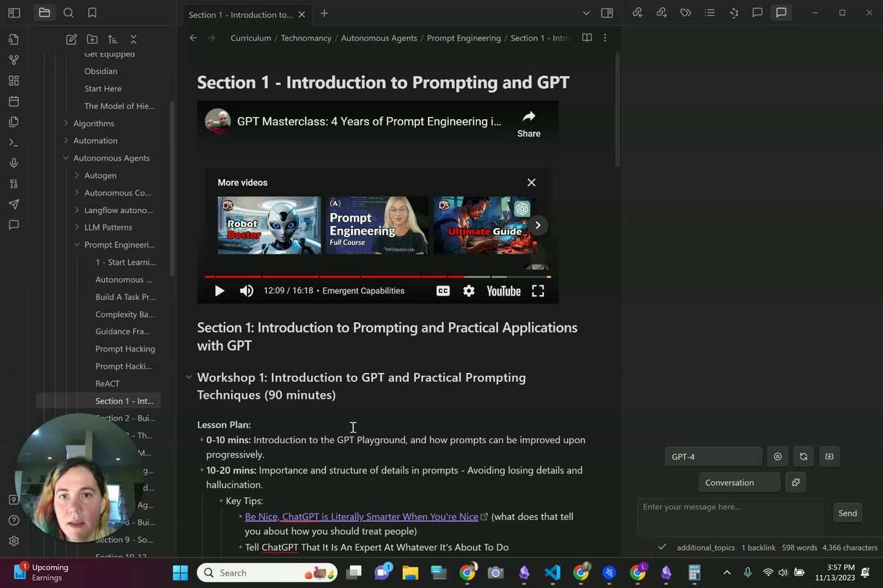Screen dimensions: 883x588
Task: Share the YouTube video
Action: pos(529,123)
